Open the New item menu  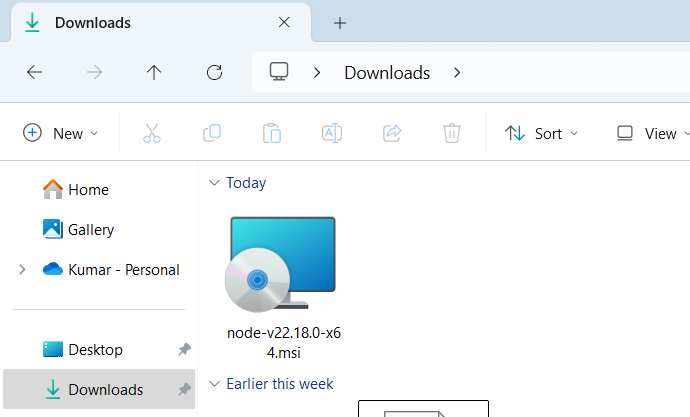[60, 133]
